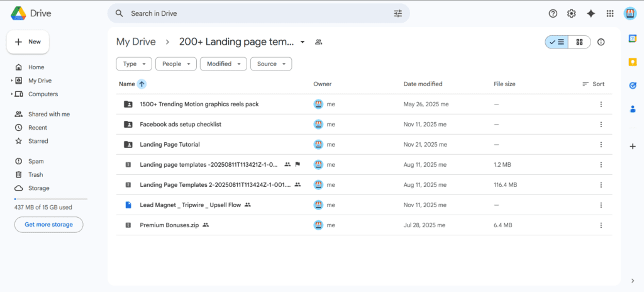Open Google Contacts in side panel
The image size is (644, 292).
(633, 109)
